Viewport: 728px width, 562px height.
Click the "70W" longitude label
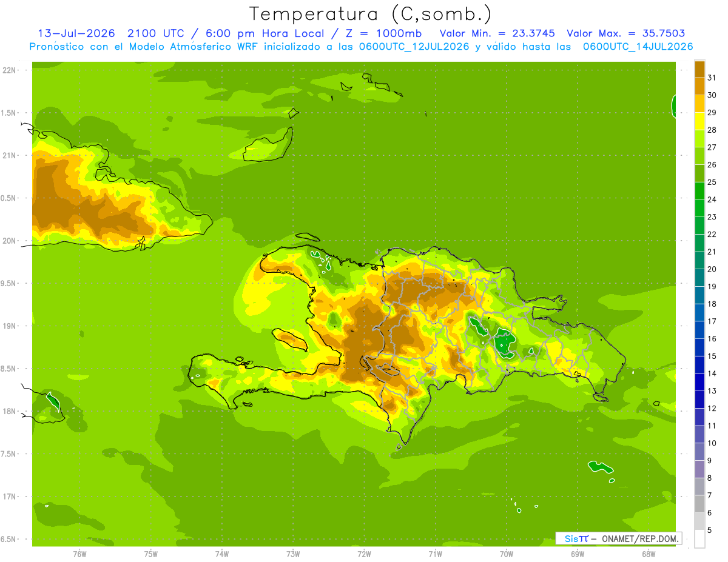coord(507,554)
